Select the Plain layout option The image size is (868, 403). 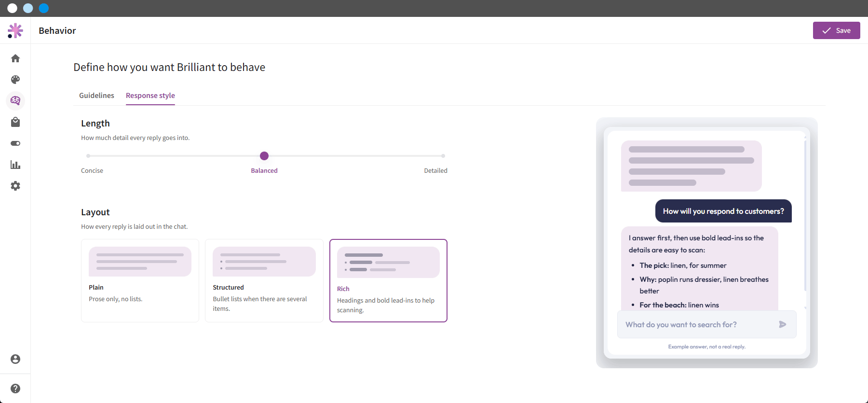(140, 280)
